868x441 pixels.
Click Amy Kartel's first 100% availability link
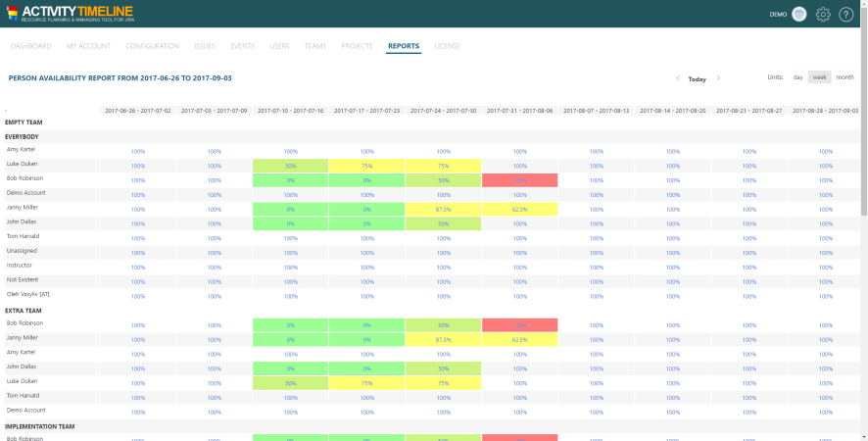pyautogui.click(x=138, y=152)
